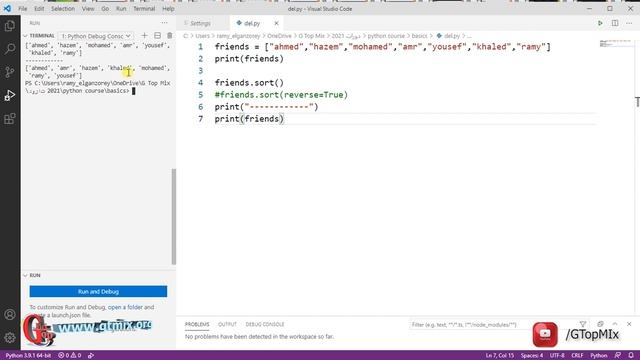Click Ln 7, Col 15 in status bar
This screenshot has width=640, height=360.
point(500,356)
